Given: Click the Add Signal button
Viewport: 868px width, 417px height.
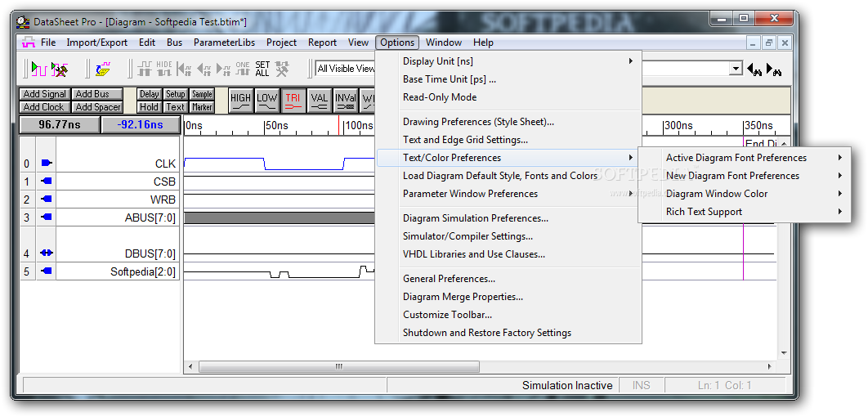Looking at the screenshot, I should (45, 94).
